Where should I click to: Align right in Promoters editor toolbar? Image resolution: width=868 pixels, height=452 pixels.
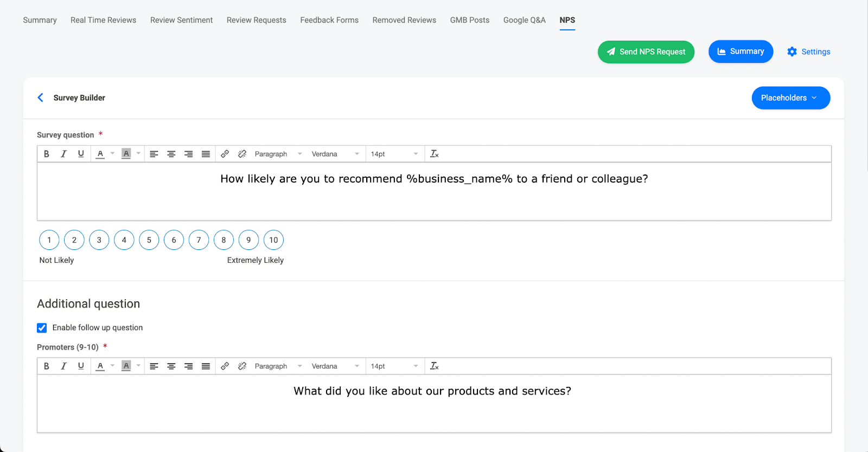(189, 366)
